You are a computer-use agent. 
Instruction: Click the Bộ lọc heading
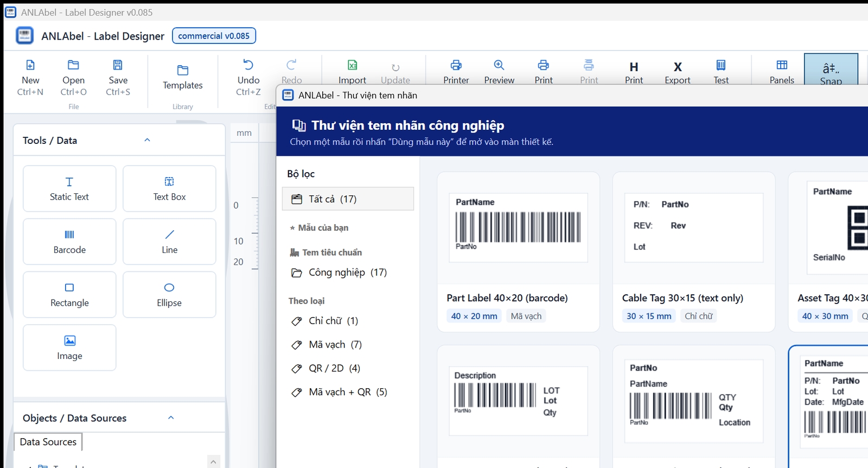[x=301, y=174]
